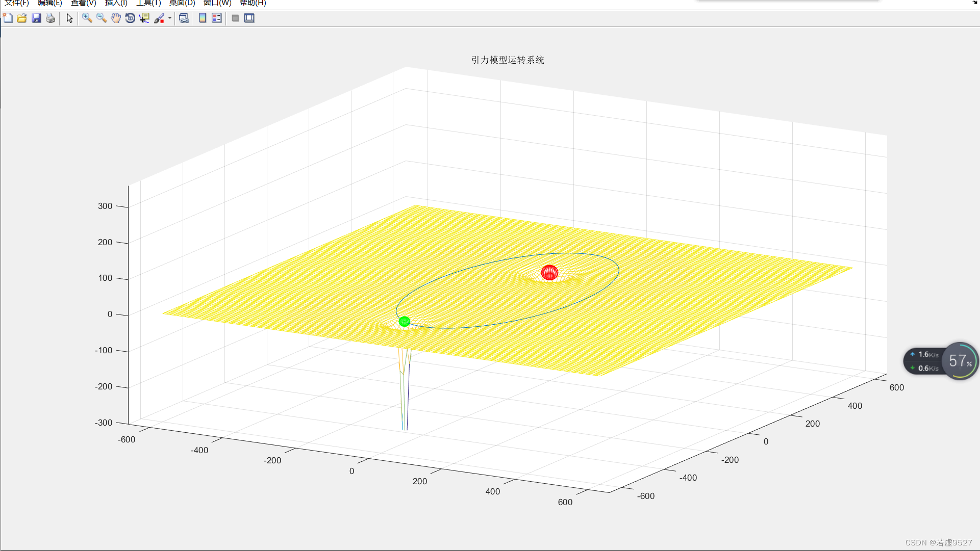The height and width of the screenshot is (551, 980).
Task: Click the plot title 引力模型运转系统
Action: tap(508, 60)
